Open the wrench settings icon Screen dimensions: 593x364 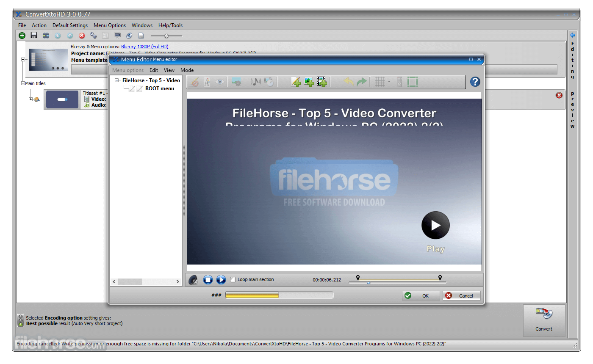[94, 36]
